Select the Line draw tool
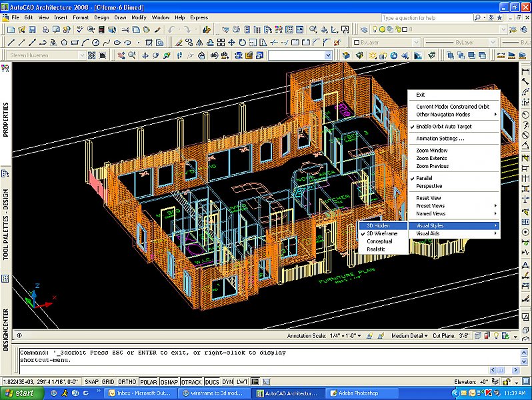The height and width of the screenshot is (400, 532). pyautogui.click(x=11, y=43)
